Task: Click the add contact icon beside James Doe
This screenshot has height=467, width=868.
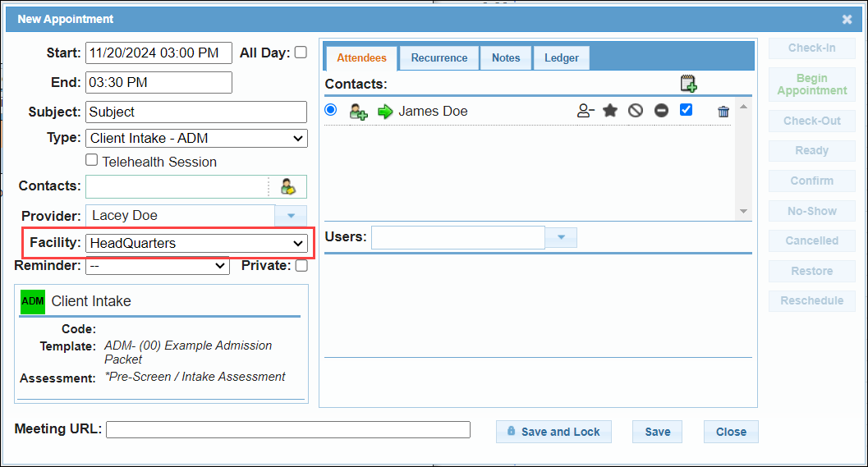Action: [358, 112]
